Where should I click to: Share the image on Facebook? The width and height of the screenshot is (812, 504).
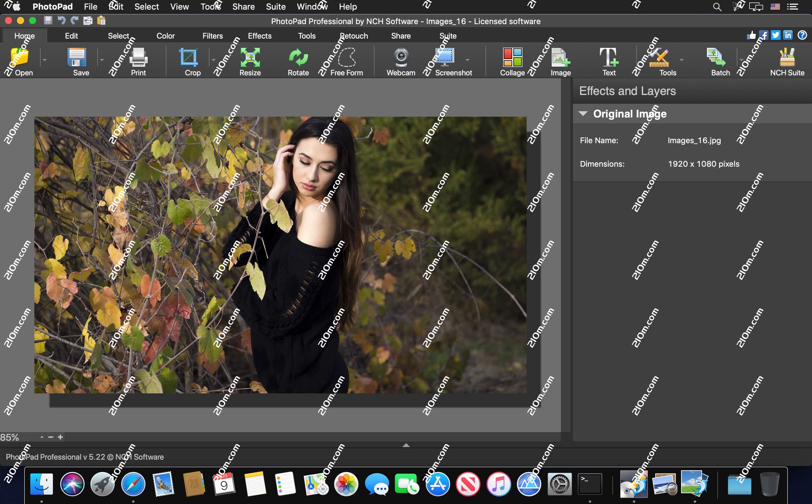[764, 35]
